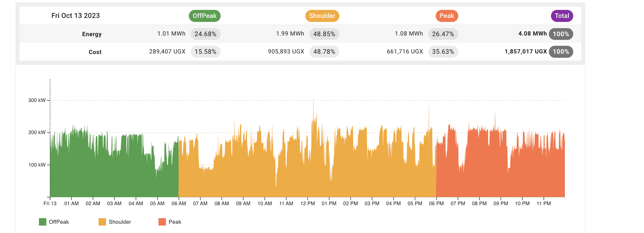Click the 06 PM x-axis tick label
Image resolution: width=644 pixels, height=233 pixels.
436,204
